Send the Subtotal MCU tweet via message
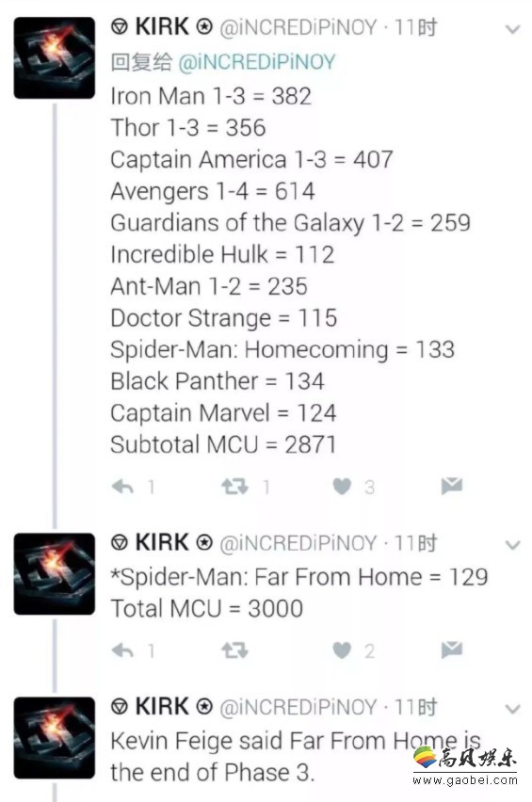 452,486
